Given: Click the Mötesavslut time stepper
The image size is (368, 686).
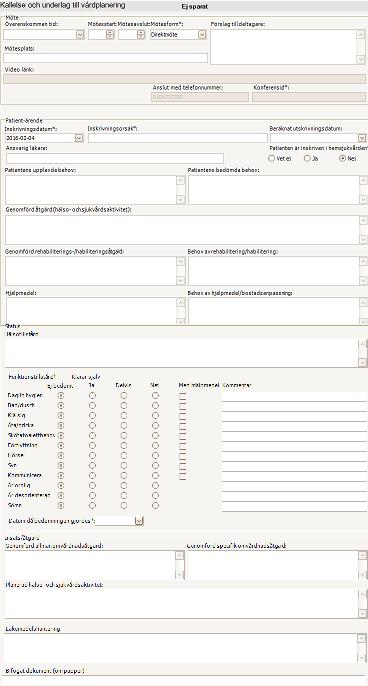Looking at the screenshot, I should coord(141,35).
